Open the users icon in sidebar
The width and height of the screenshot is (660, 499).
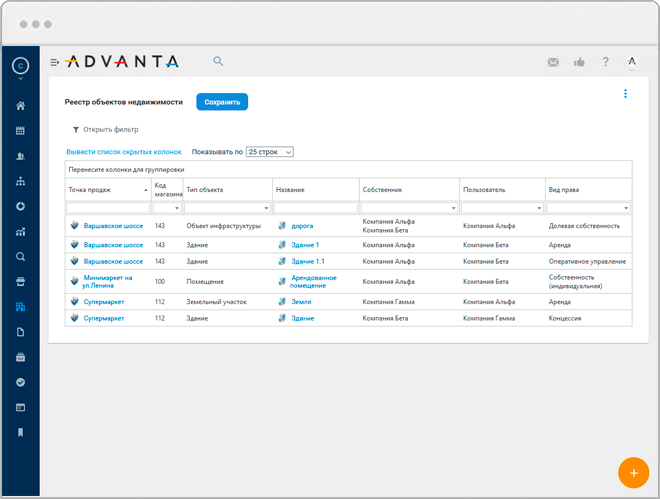point(20,156)
